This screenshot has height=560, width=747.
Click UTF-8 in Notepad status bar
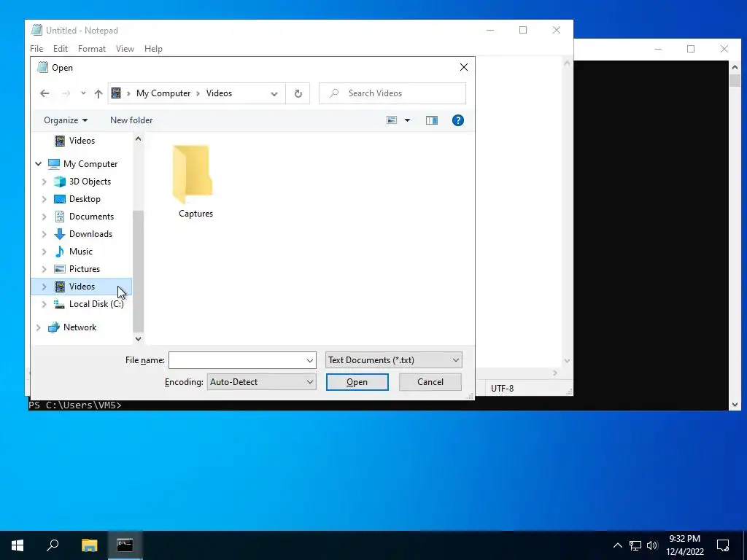(x=502, y=389)
